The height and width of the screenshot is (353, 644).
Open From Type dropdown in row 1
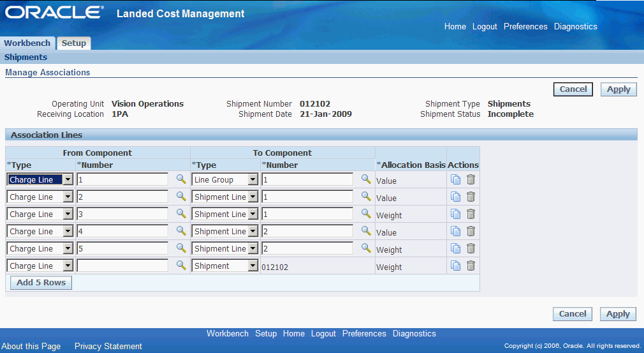pos(40,179)
